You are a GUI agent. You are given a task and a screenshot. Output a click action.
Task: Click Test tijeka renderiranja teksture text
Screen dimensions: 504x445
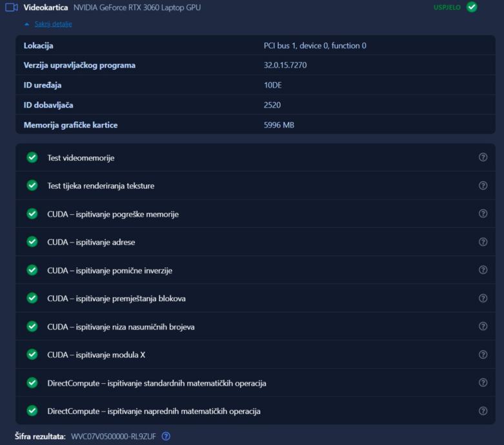pos(101,186)
